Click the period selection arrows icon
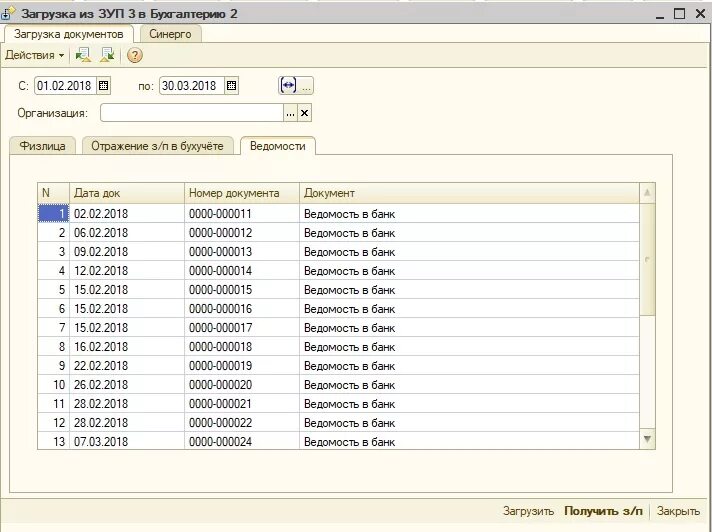The width and height of the screenshot is (712, 532). coord(288,85)
